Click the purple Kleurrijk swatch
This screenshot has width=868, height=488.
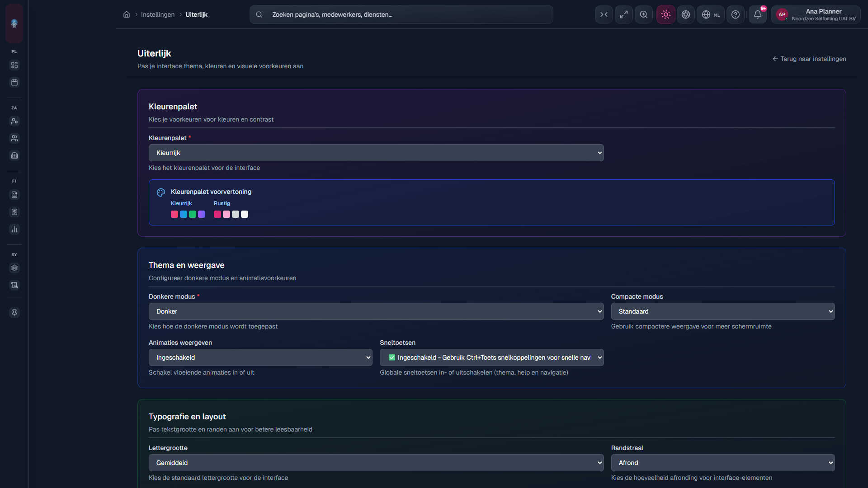coord(202,214)
